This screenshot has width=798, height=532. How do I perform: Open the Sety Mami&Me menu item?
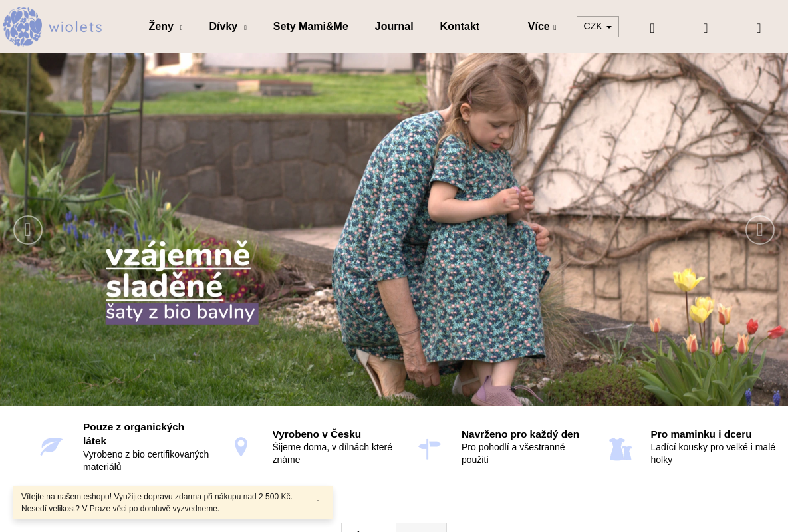[x=311, y=27]
